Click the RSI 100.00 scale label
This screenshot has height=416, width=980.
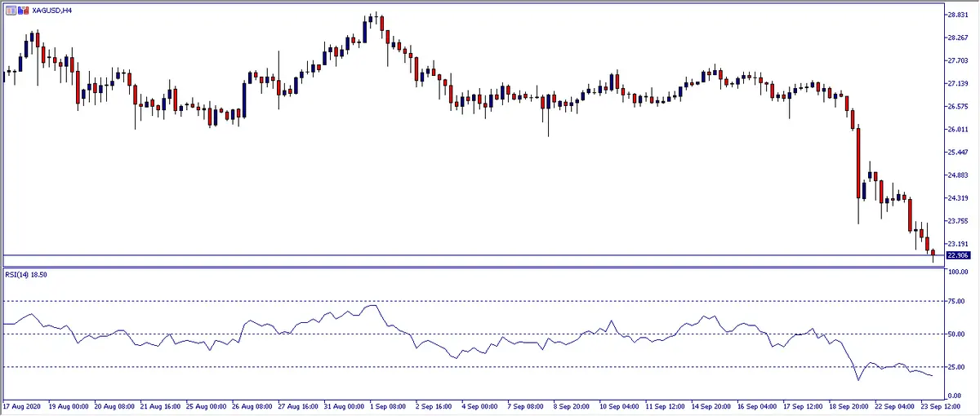tap(956, 271)
